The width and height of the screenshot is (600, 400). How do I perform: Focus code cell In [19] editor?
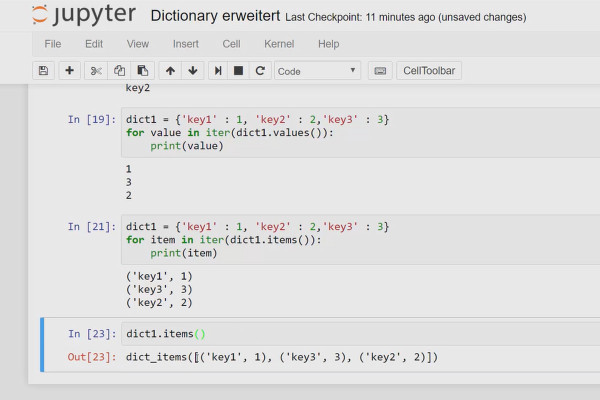point(360,132)
